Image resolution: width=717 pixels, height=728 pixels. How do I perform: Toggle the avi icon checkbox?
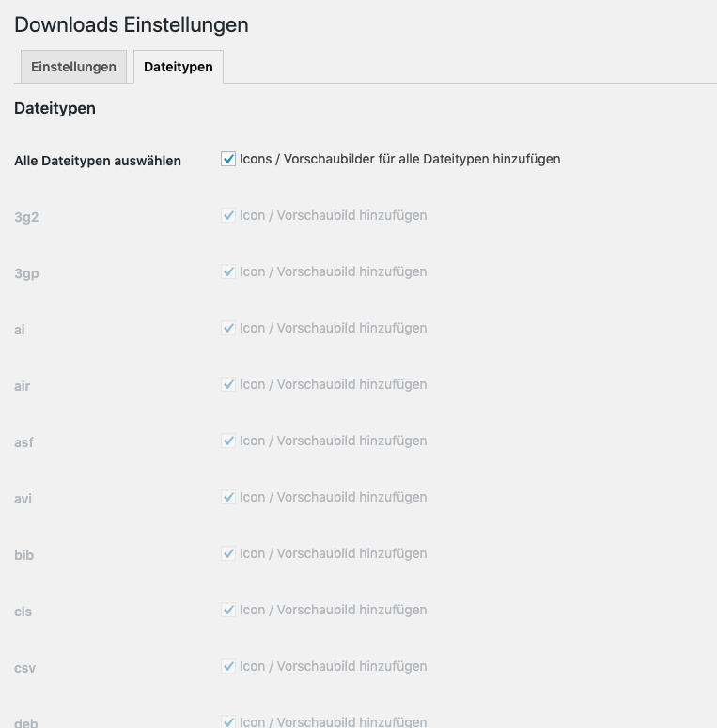click(x=228, y=498)
